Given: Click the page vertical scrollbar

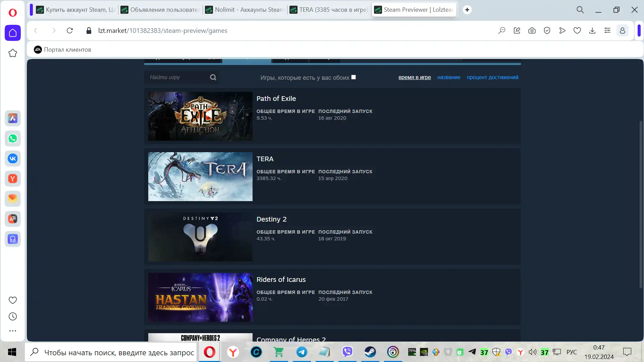Looking at the screenshot, I should tap(641, 204).
